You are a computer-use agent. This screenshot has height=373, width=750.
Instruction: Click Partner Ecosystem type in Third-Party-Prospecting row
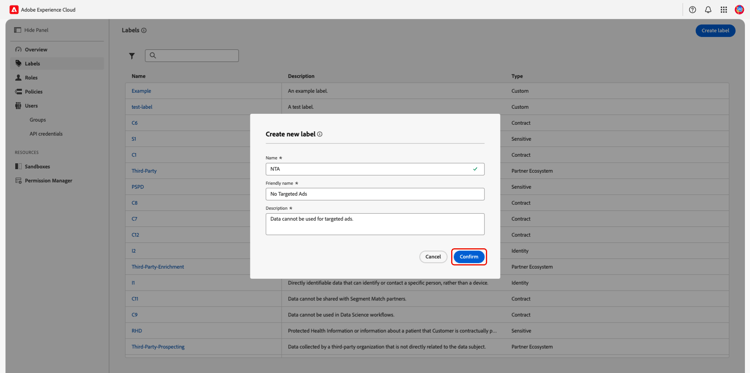click(532, 347)
